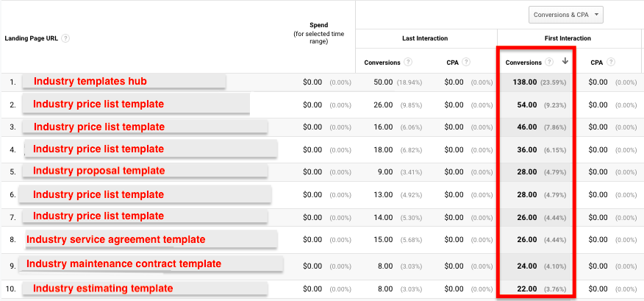Screen dimensions: 644x301
Task: Open the Industry proposal template link
Action: 99,171
